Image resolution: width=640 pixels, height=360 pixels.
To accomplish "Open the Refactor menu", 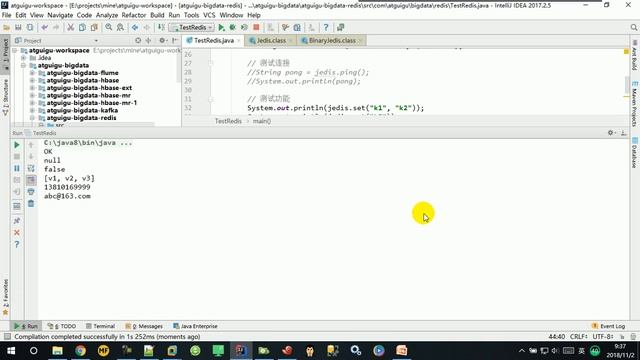I will (133, 15).
